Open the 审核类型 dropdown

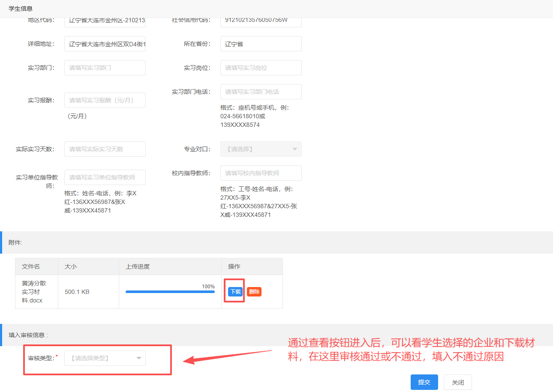pyautogui.click(x=105, y=358)
